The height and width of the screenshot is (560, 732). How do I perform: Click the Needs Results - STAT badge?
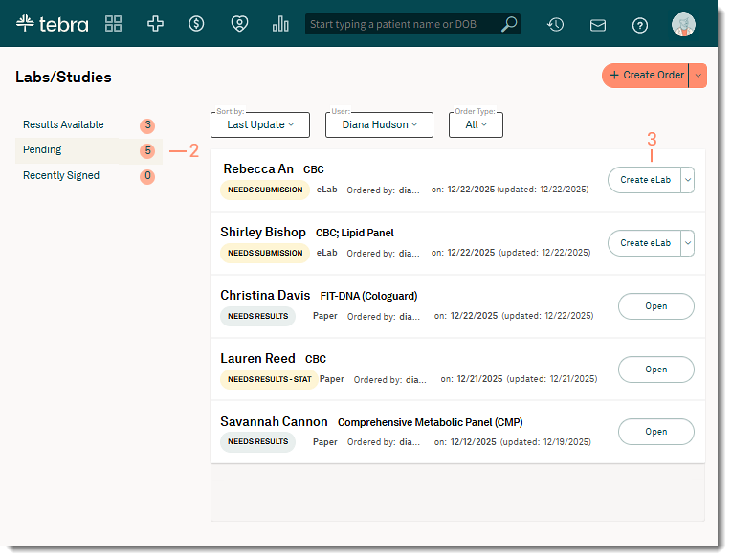[x=270, y=379]
